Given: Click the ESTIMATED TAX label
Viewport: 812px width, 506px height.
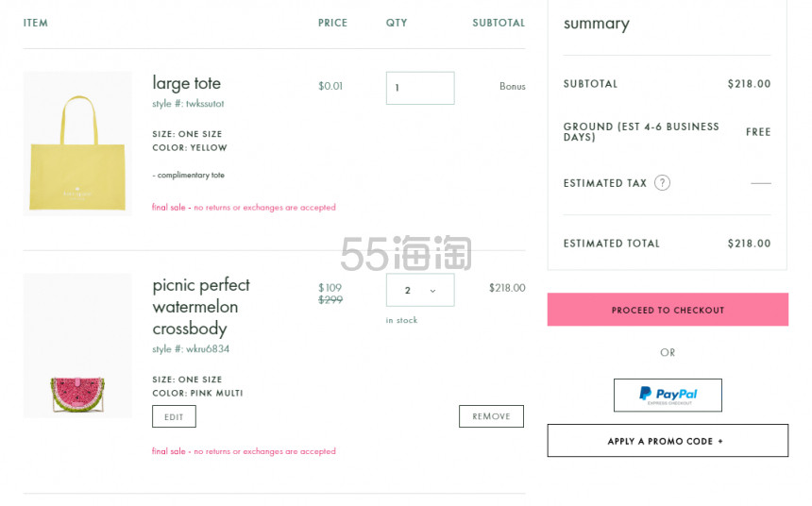Looking at the screenshot, I should (x=605, y=183).
